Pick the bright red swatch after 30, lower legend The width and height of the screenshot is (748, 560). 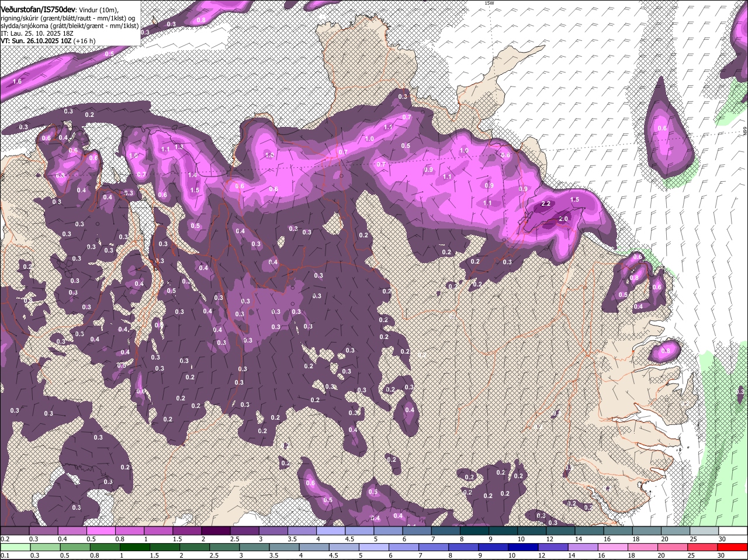(733, 547)
